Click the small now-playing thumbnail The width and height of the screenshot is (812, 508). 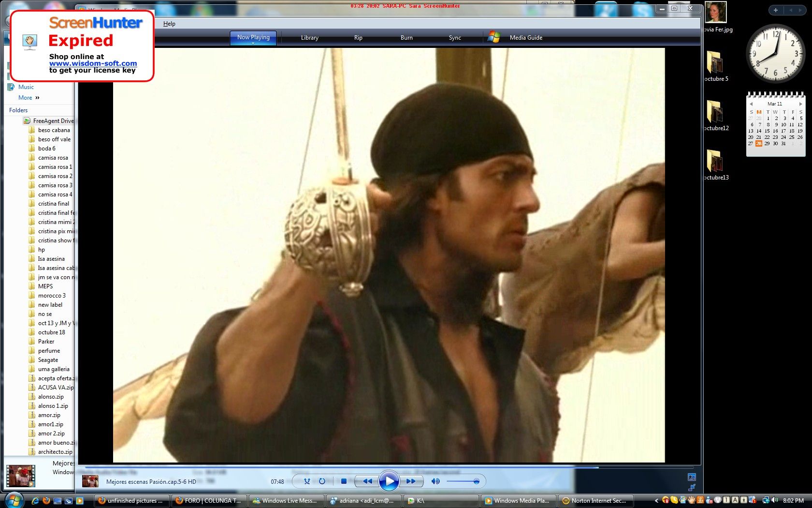(x=90, y=481)
